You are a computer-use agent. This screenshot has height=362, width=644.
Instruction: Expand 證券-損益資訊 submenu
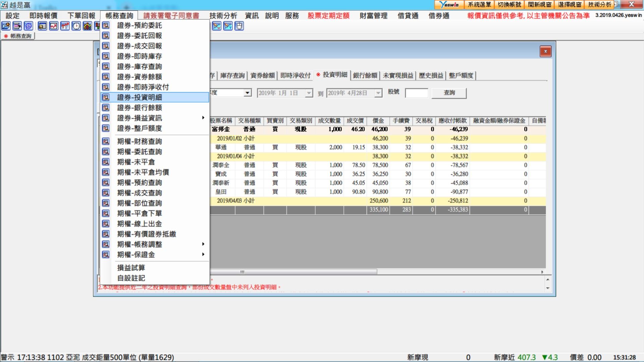coord(203,118)
